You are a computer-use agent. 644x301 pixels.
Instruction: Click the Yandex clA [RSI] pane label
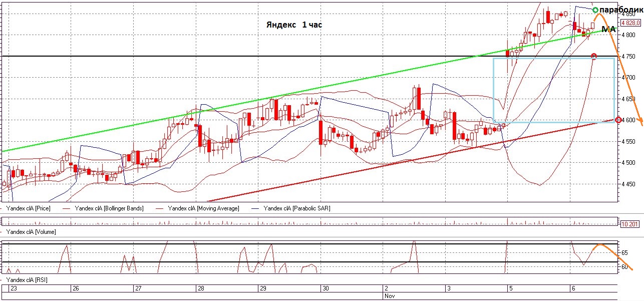(26, 279)
